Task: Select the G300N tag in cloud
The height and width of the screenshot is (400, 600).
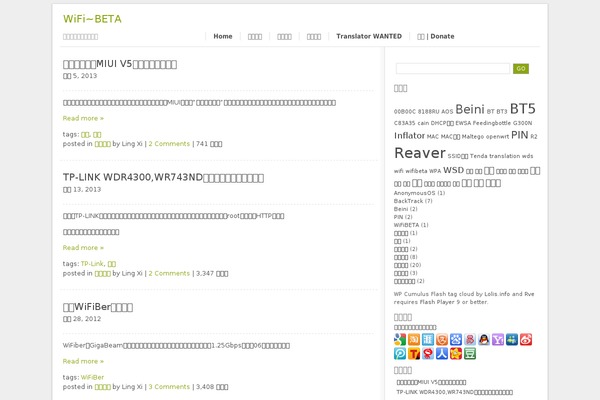Action: [522, 123]
